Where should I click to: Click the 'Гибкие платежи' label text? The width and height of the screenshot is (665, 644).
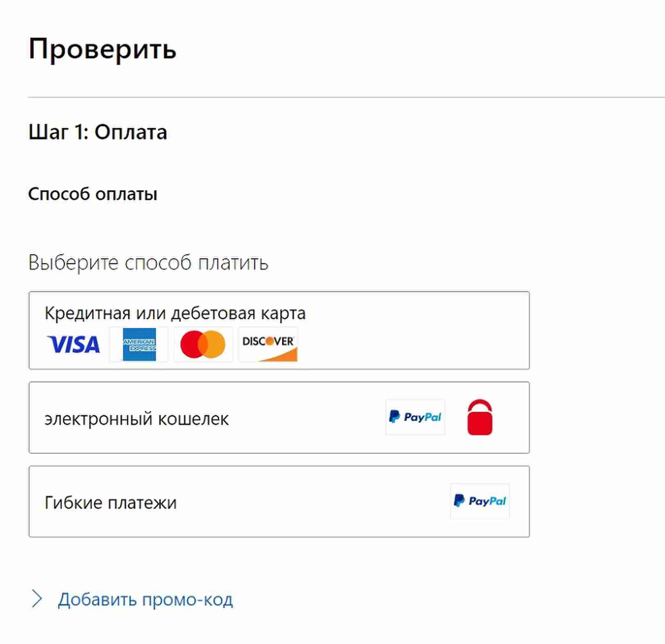click(111, 502)
